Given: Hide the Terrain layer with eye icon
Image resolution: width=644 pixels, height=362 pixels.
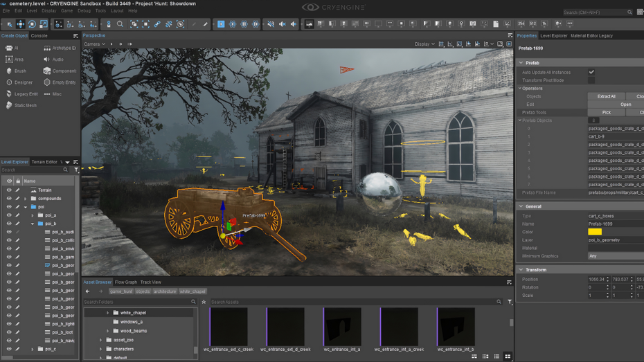Looking at the screenshot, I should [x=9, y=190].
